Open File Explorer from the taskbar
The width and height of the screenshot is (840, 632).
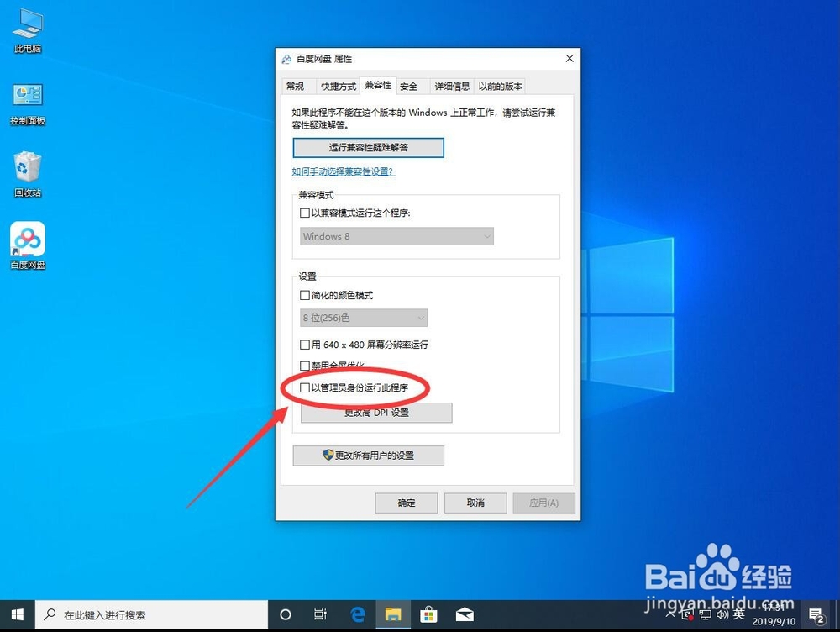pos(393,614)
